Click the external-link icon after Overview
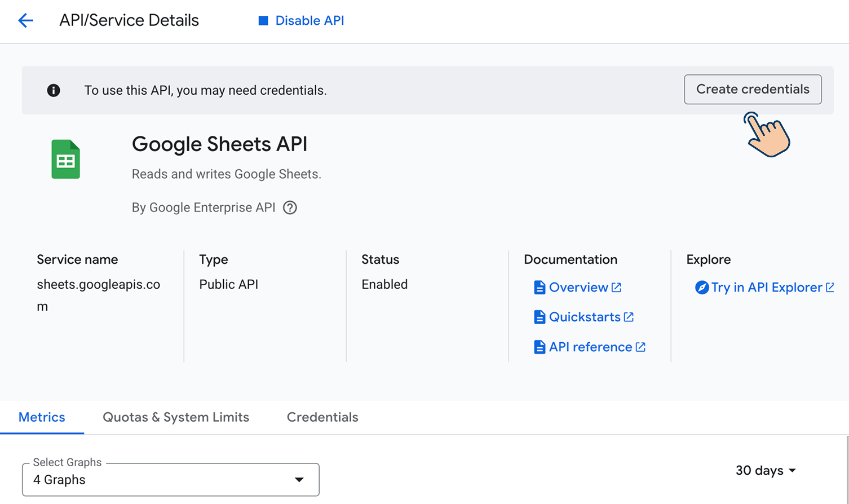849x504 pixels. 617,288
